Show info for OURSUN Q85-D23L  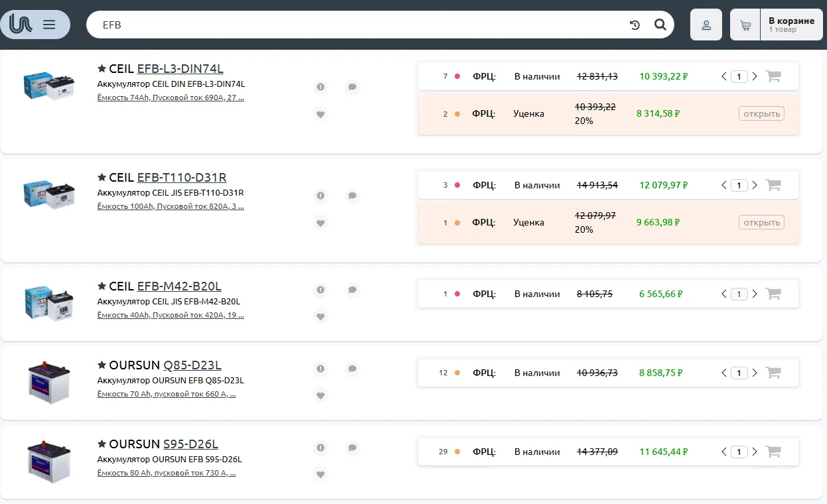[x=321, y=369]
